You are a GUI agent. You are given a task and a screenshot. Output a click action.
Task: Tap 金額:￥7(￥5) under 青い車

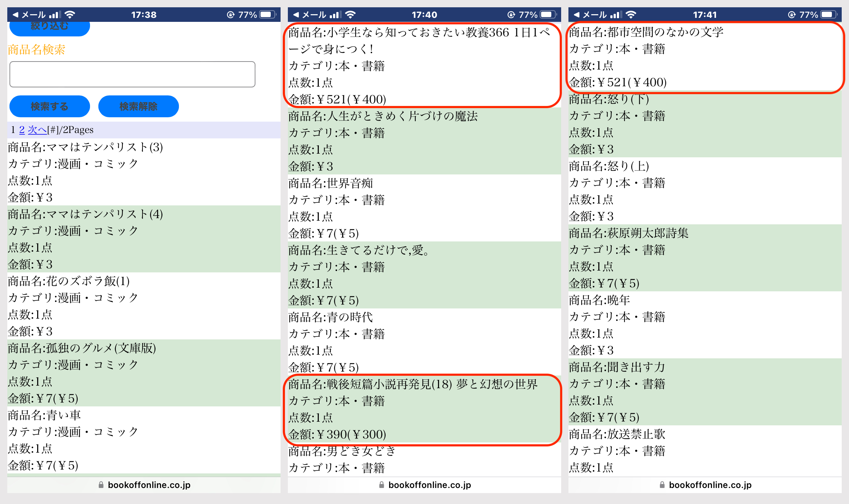pos(43,465)
